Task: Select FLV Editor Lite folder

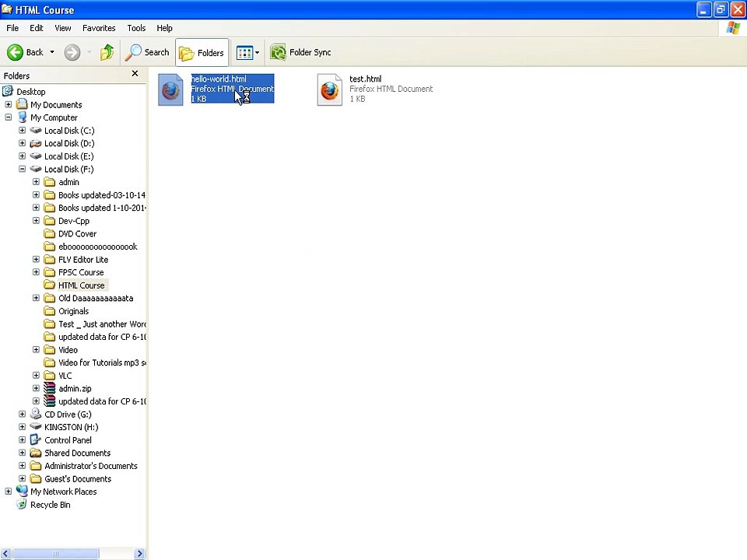Action: point(83,260)
